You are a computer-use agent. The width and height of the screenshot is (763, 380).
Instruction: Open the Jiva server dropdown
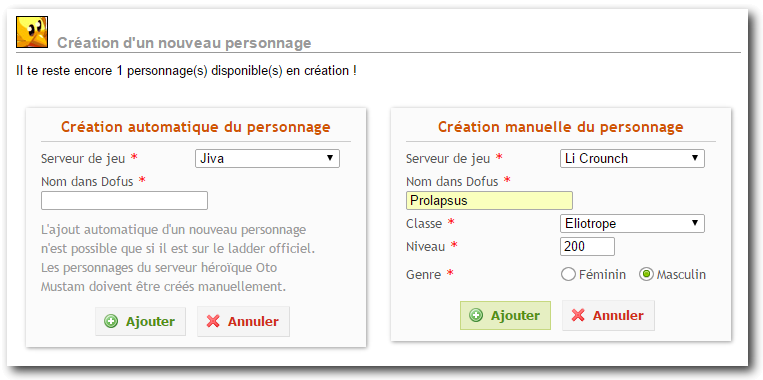tap(267, 159)
